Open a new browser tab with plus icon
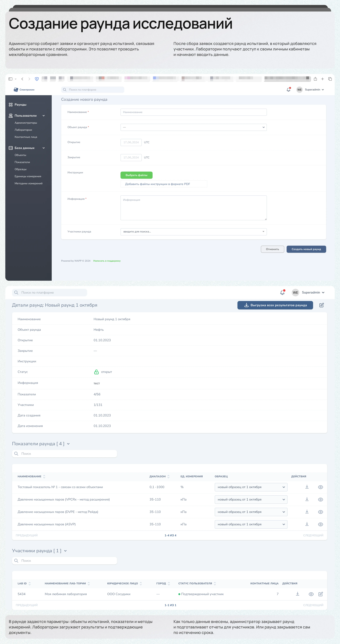The image size is (340, 644). tap(322, 79)
